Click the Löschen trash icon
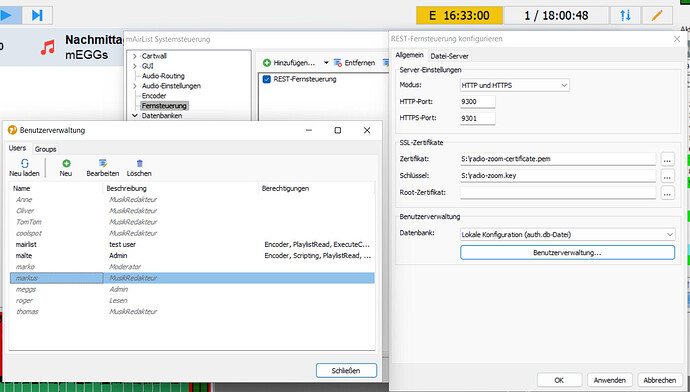Screen dimensions: 690x392 click(139, 164)
